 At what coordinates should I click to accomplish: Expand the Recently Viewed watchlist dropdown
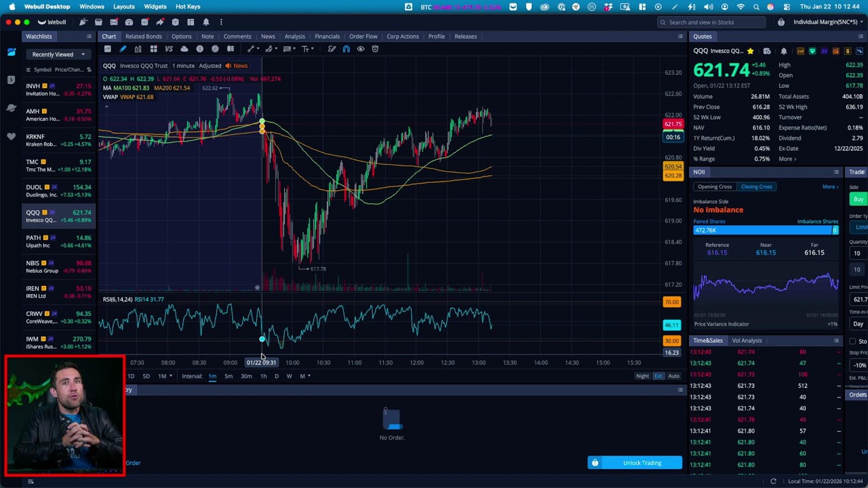(58, 54)
